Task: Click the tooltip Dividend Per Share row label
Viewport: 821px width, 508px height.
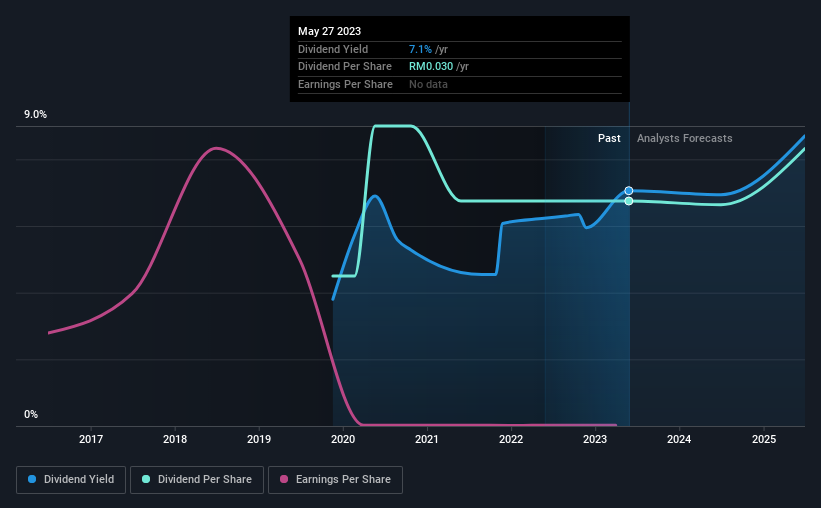Action: 345,67
